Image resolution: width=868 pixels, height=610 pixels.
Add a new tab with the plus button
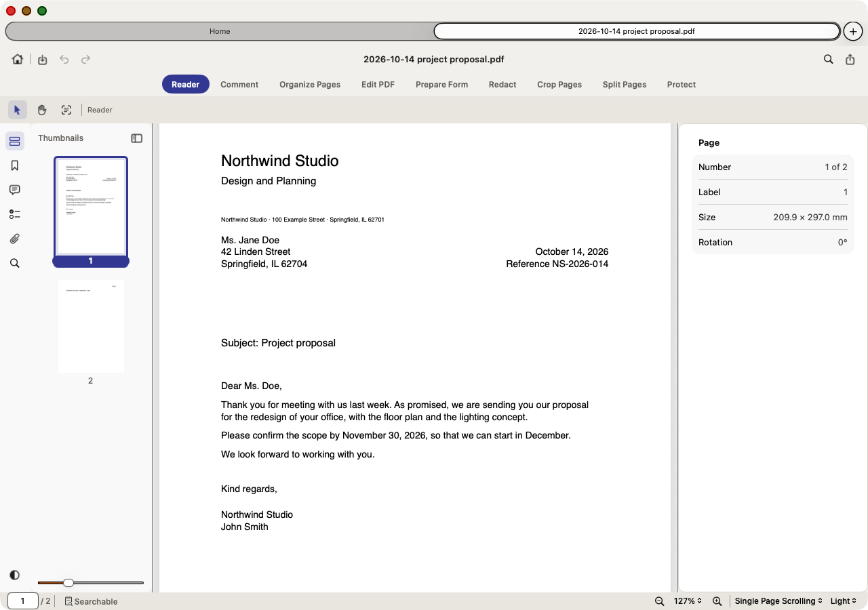853,32
